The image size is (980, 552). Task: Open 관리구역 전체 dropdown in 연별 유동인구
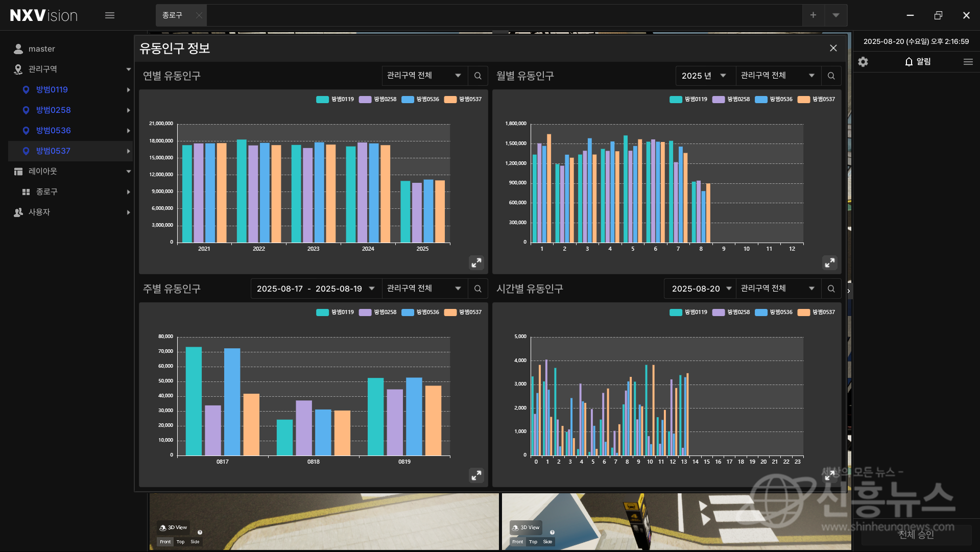[x=423, y=76]
